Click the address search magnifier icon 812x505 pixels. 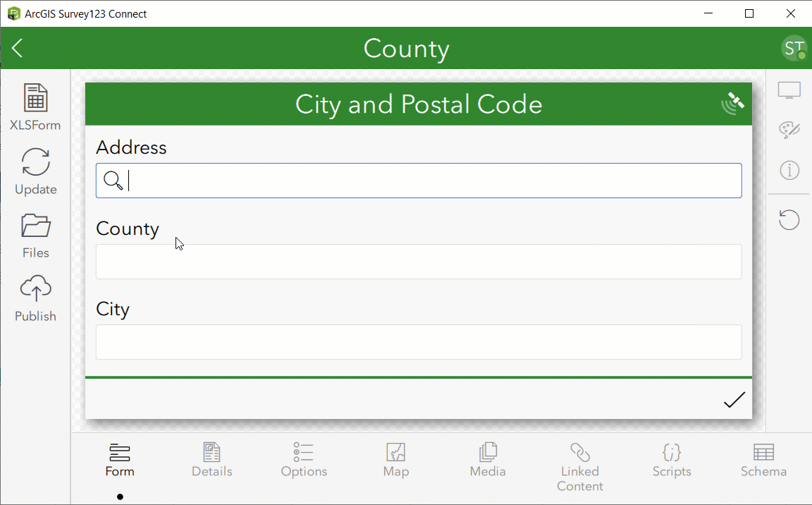pos(113,181)
